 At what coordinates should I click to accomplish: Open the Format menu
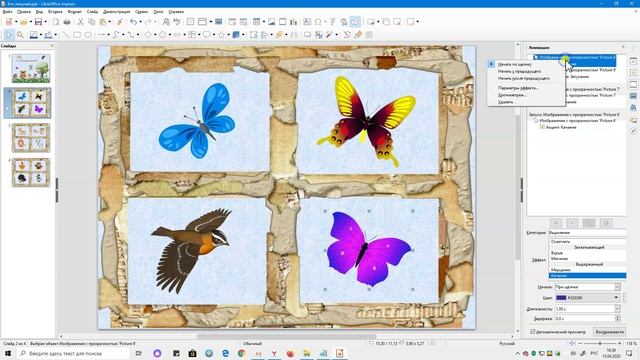coord(75,12)
